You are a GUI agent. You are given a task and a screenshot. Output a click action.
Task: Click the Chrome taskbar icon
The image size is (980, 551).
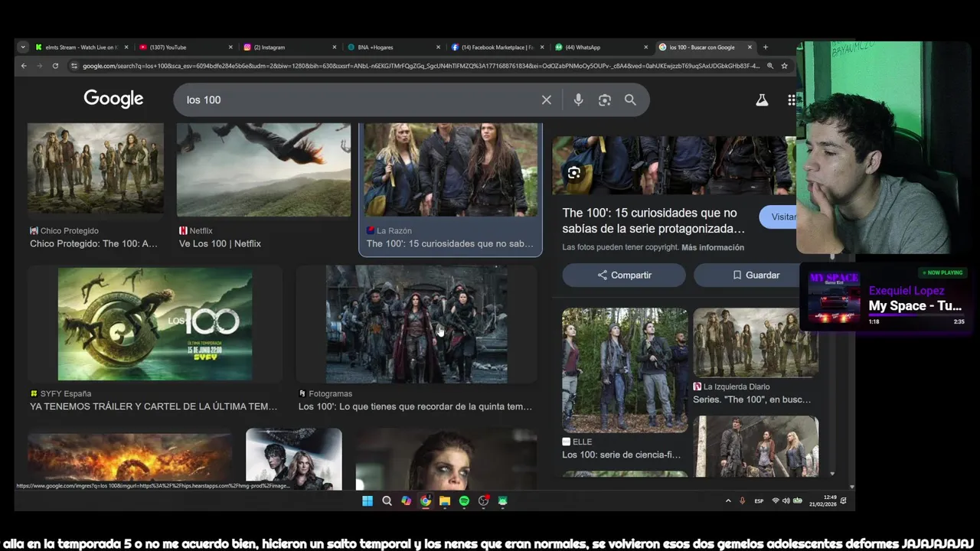click(x=426, y=501)
